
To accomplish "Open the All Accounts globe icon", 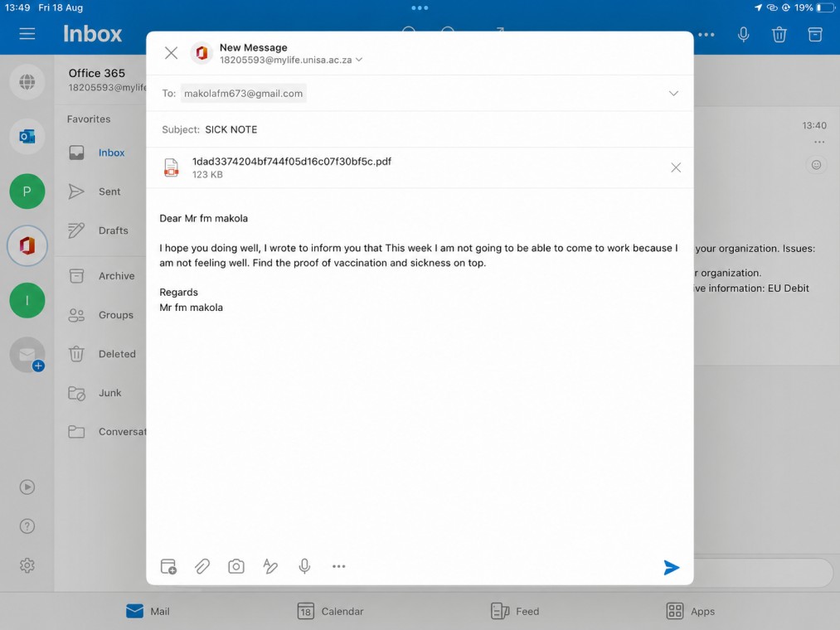I will (27, 82).
